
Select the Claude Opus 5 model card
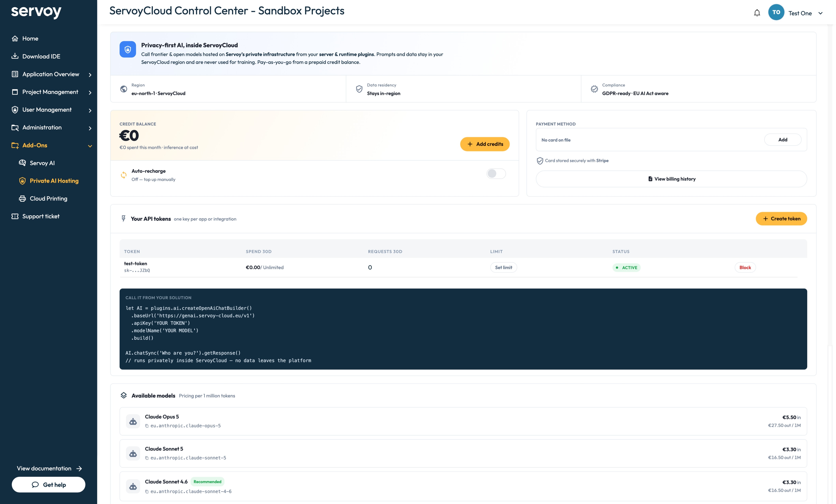click(x=463, y=421)
